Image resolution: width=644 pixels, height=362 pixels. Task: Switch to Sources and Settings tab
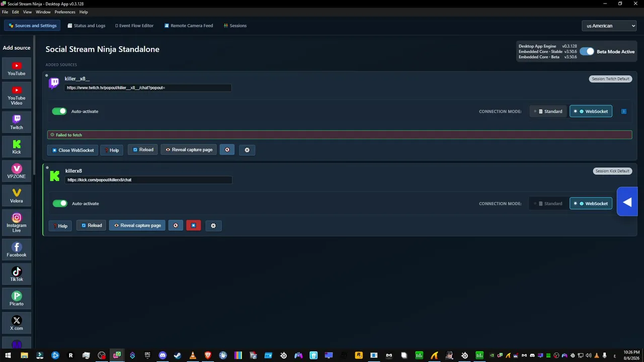32,26
